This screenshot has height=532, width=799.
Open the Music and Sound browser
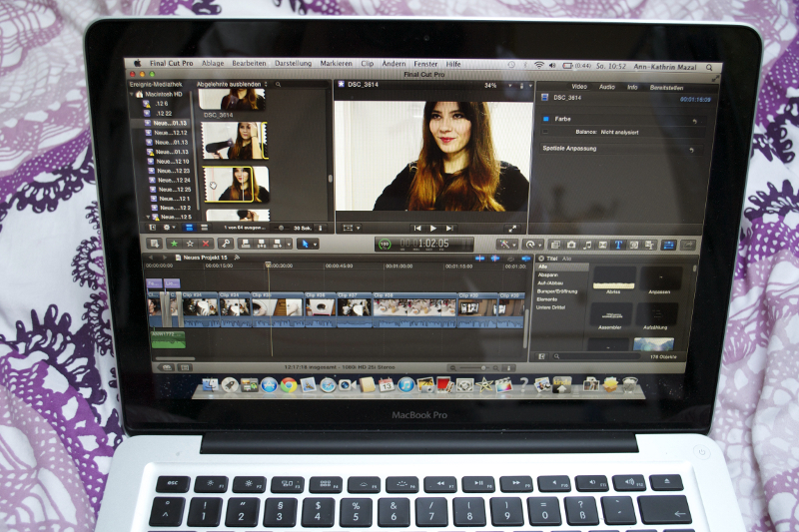click(587, 245)
